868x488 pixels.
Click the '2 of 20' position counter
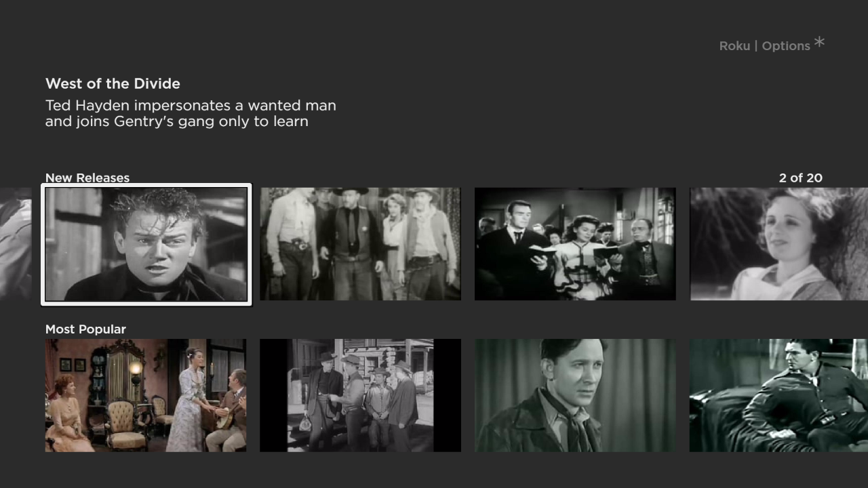pyautogui.click(x=800, y=178)
